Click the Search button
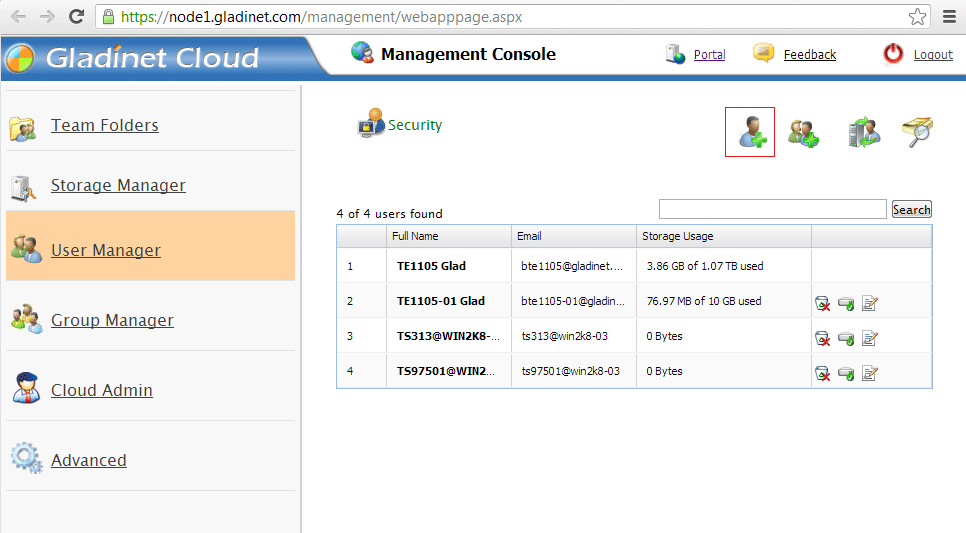 coord(912,210)
